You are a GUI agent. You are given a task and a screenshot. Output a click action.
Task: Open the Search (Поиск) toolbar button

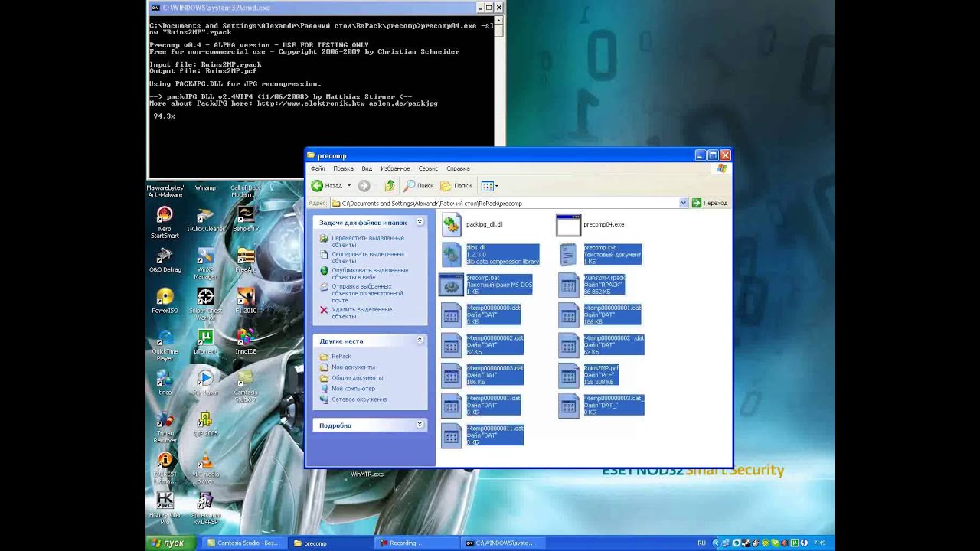pyautogui.click(x=419, y=185)
